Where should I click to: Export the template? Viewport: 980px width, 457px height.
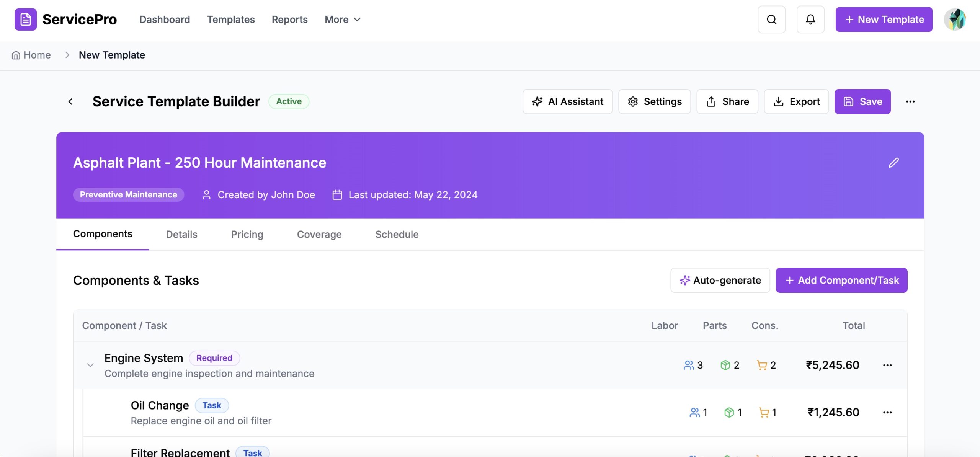coord(797,101)
